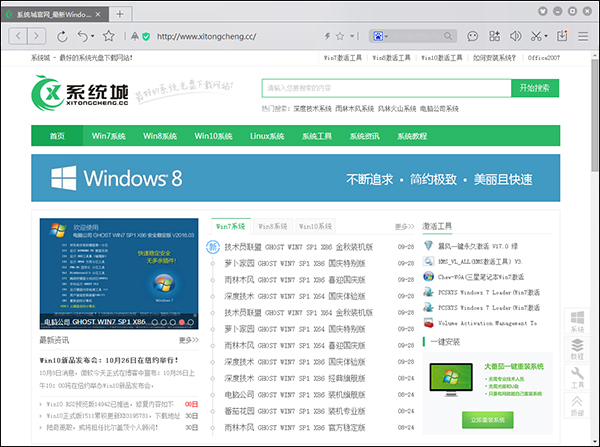Image resolution: width=600 pixels, height=447 pixels.
Task: Expand 更多>> next to 最新资讯
Action: pyautogui.click(x=189, y=340)
